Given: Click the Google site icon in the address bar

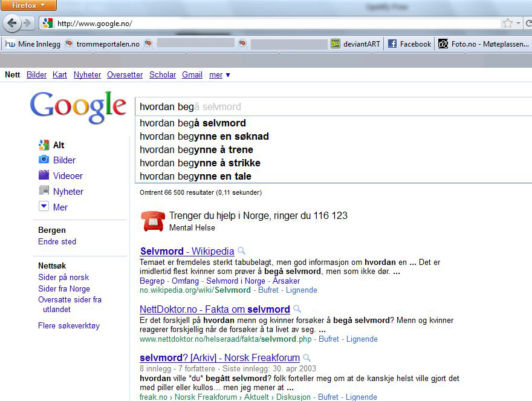Looking at the screenshot, I should [x=48, y=23].
